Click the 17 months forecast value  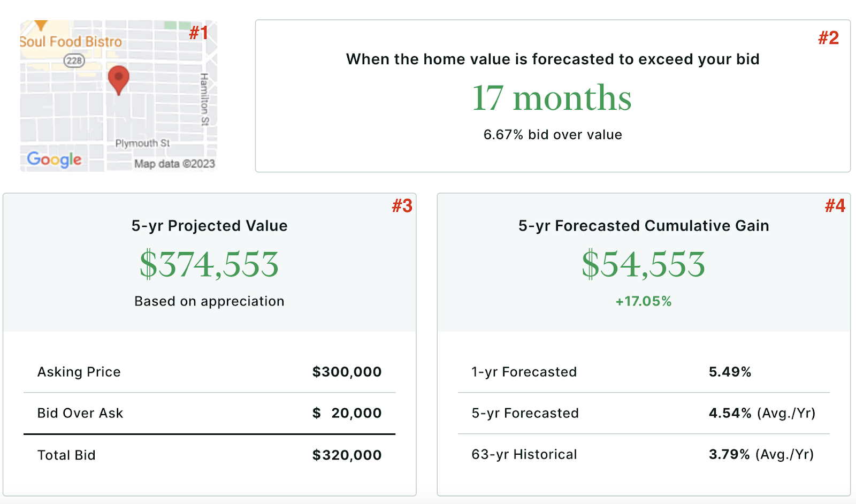coord(552,98)
